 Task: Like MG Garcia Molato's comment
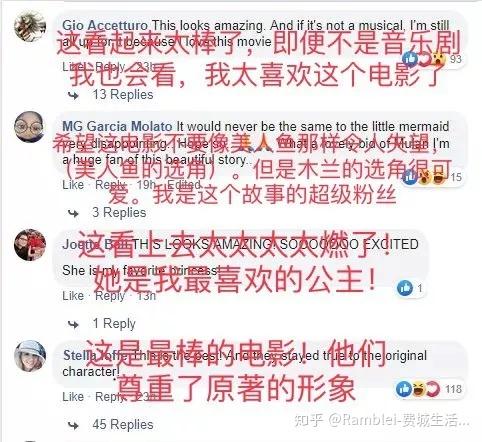pos(73,185)
